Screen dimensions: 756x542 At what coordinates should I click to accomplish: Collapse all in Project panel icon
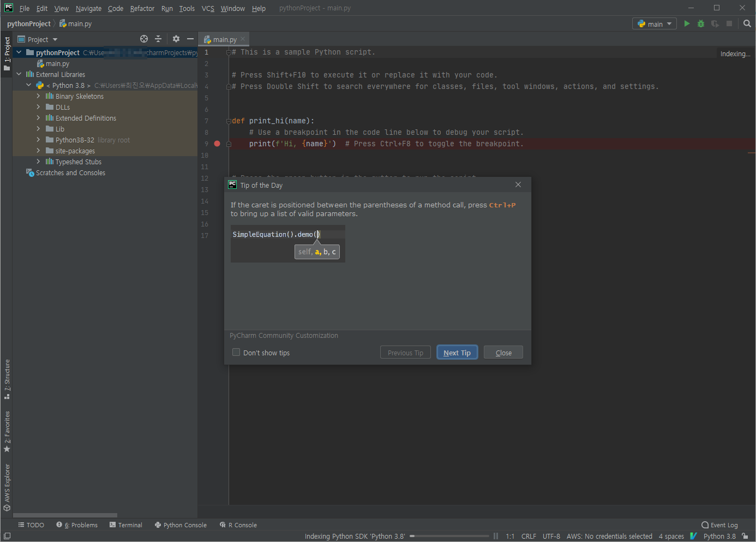[x=158, y=39]
